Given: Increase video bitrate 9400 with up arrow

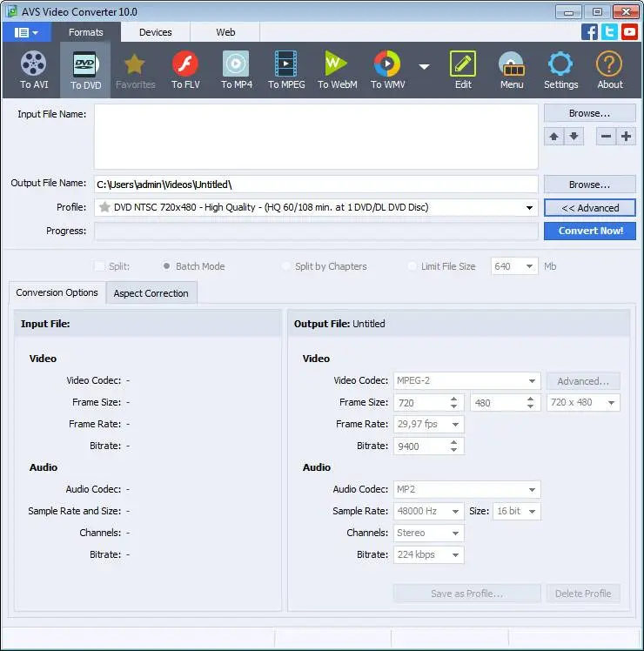Looking at the screenshot, I should tap(453, 443).
